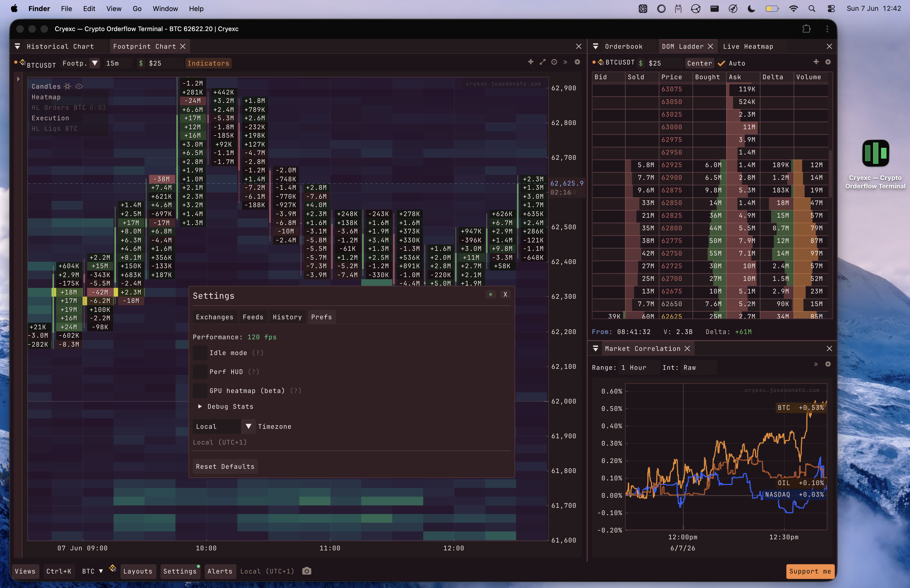Uncheck the Auto checkbox in DOM Ladder
The height and width of the screenshot is (588, 910).
(x=721, y=63)
